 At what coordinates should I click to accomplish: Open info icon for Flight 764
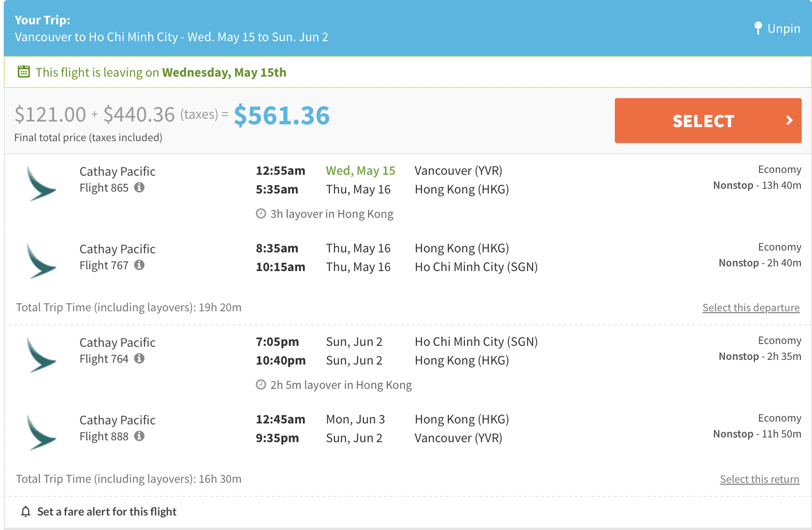139,358
